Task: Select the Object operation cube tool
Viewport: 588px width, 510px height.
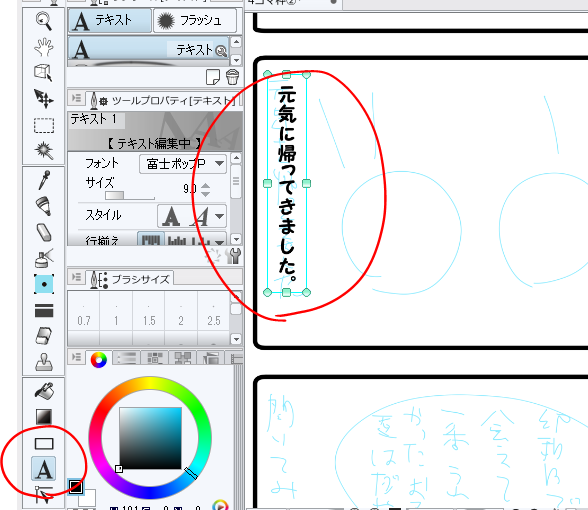Action: click(x=44, y=72)
